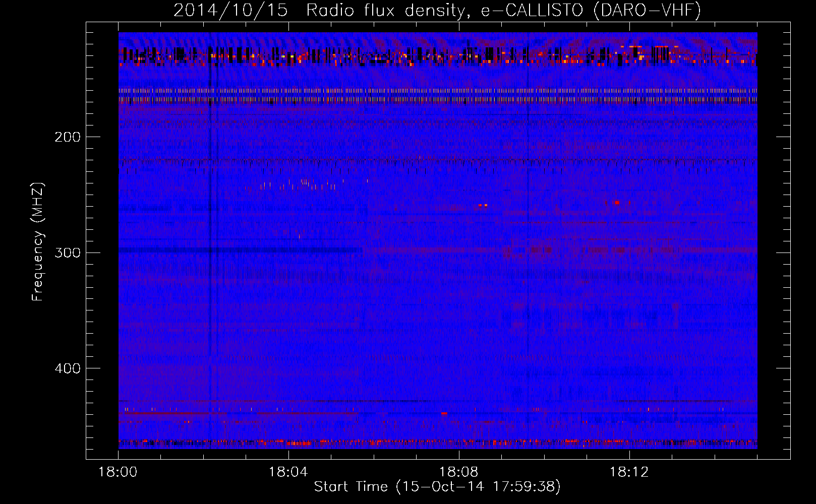Click the 18:08 time tick label
The height and width of the screenshot is (504, 816).
459,472
